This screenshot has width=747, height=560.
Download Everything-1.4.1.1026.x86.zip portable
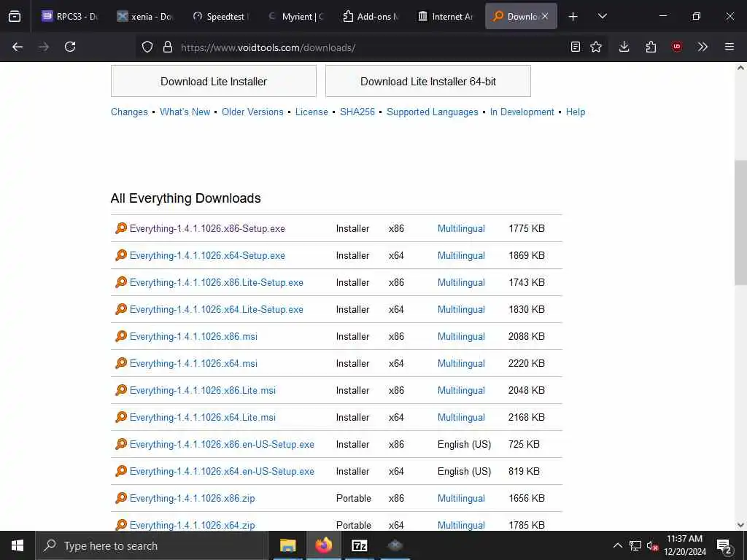pyautogui.click(x=192, y=499)
